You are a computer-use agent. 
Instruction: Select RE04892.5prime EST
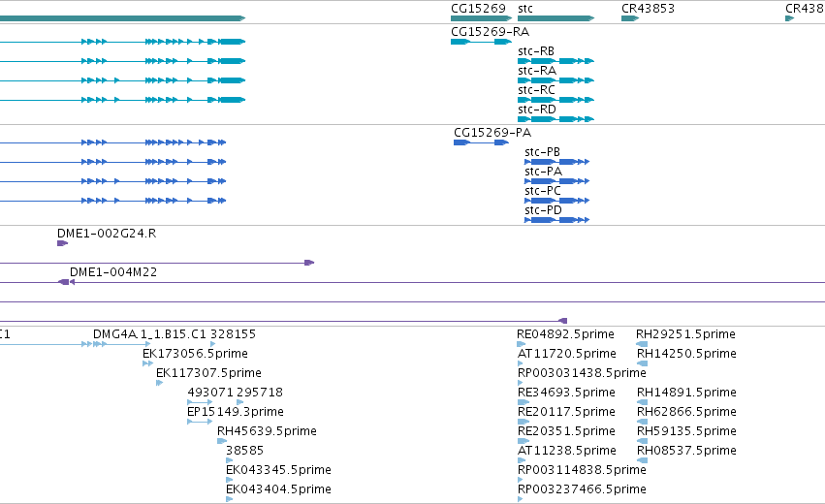(522, 344)
